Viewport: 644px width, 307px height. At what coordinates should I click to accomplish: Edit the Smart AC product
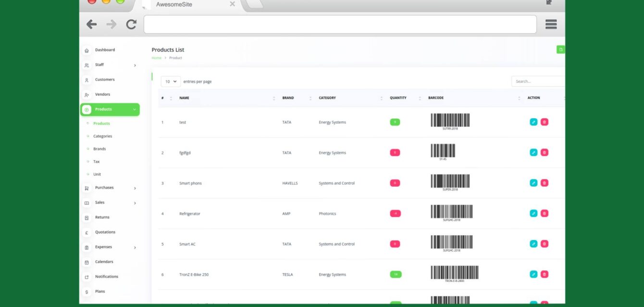pyautogui.click(x=533, y=243)
